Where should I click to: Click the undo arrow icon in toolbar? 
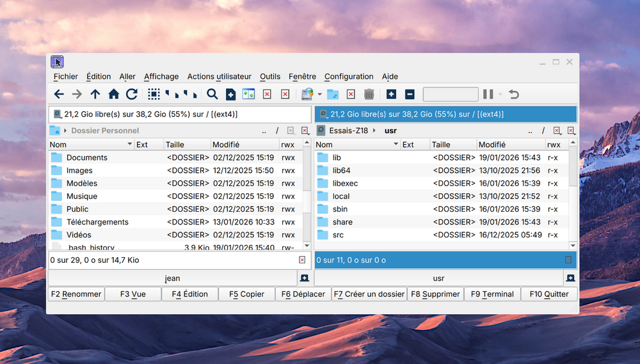coord(514,94)
